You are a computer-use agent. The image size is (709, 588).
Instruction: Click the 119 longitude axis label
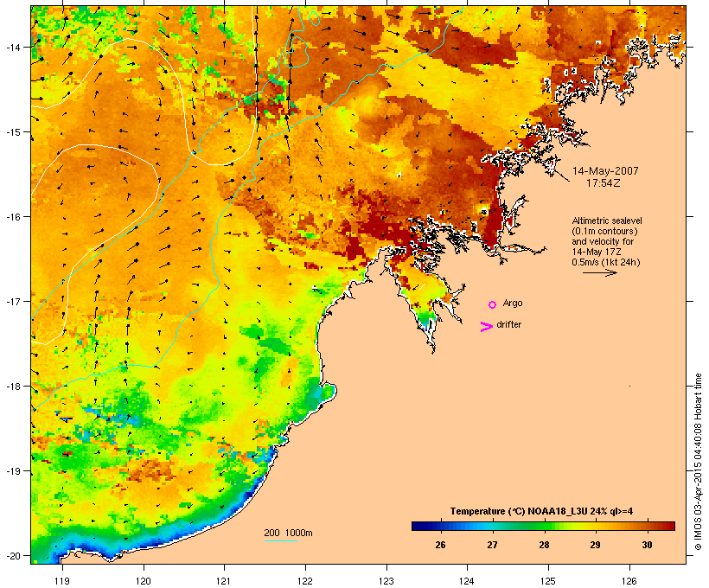[x=62, y=581]
